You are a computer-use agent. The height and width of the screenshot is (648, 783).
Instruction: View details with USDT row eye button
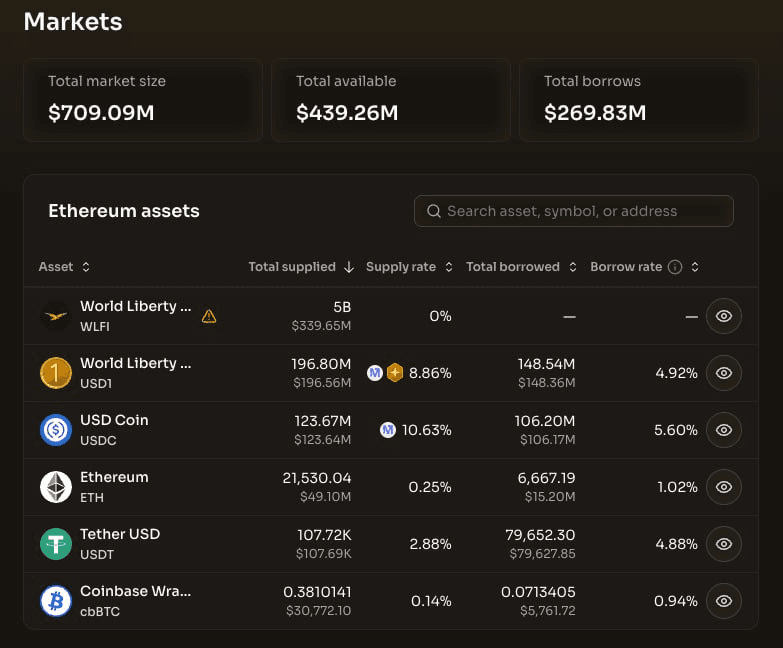pos(724,544)
